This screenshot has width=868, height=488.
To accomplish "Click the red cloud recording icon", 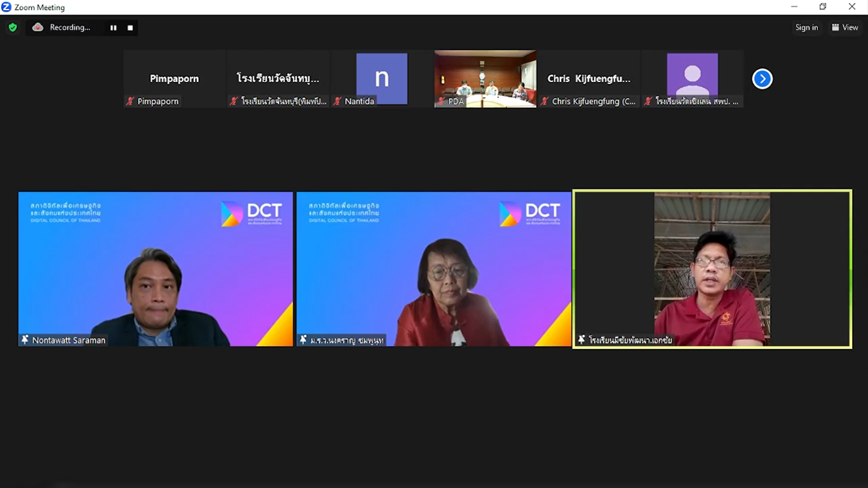I will pyautogui.click(x=37, y=27).
